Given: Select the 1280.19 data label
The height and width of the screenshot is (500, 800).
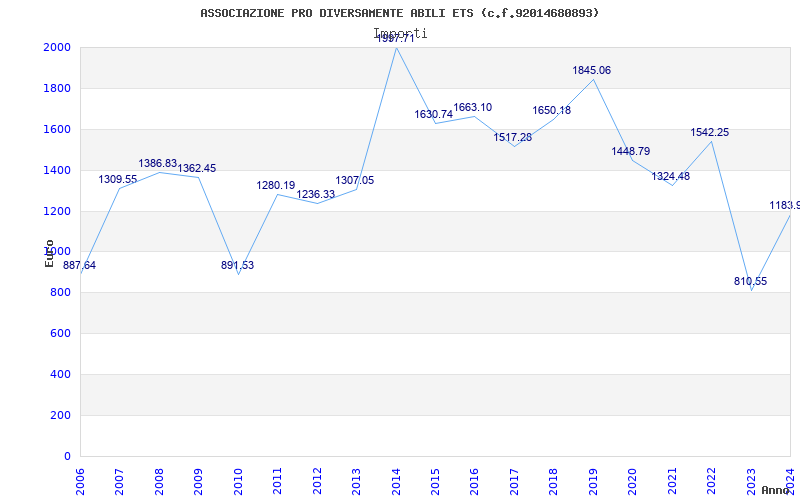Looking at the screenshot, I should (x=276, y=185).
